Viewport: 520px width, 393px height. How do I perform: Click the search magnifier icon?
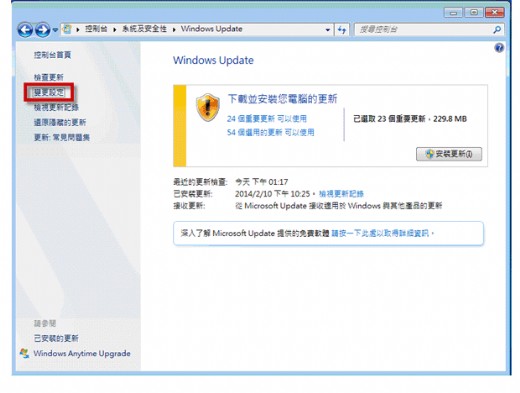[497, 30]
